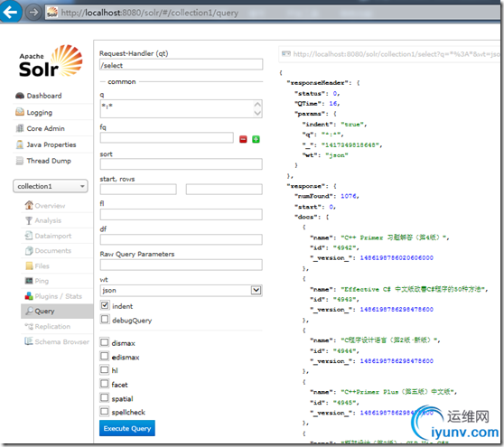Image resolution: width=504 pixels, height=447 pixels.
Task: Click numFound value 1076 in response
Action: tap(349, 196)
